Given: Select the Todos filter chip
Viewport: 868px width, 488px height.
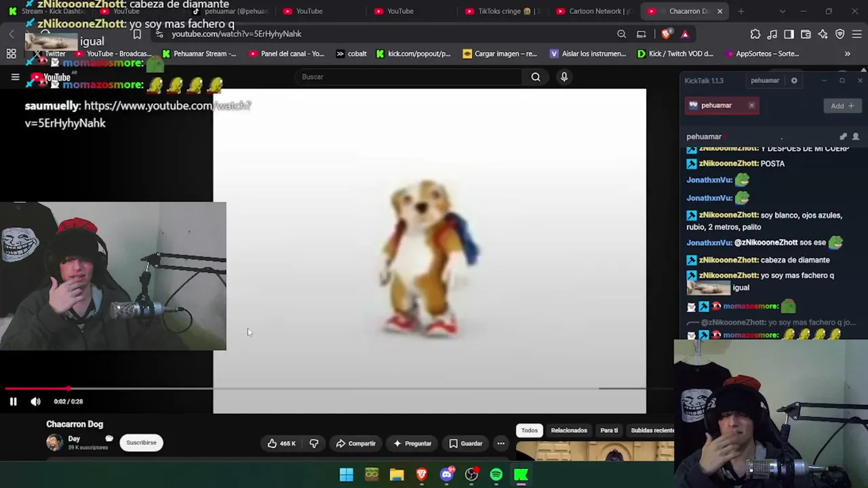Looking at the screenshot, I should point(530,430).
